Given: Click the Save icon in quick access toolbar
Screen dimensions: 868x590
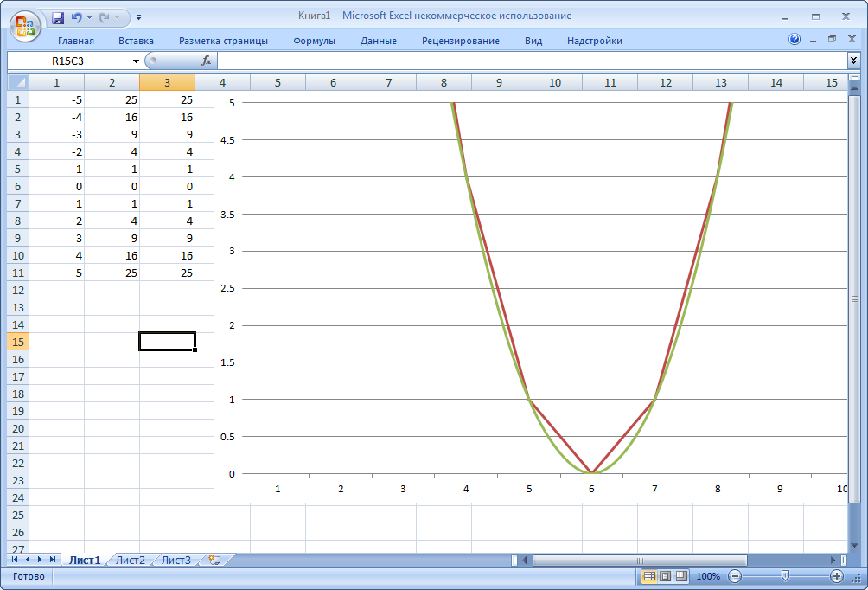Looking at the screenshot, I should click(59, 16).
